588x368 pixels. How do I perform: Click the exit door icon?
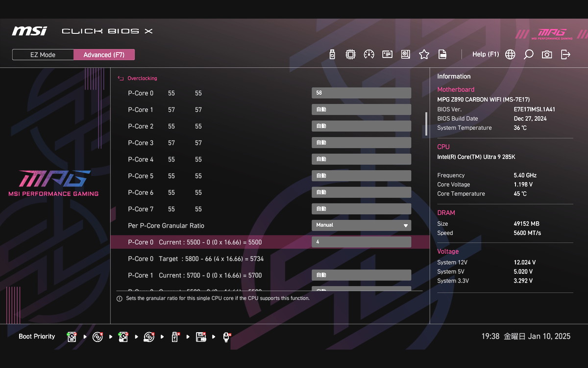click(565, 54)
